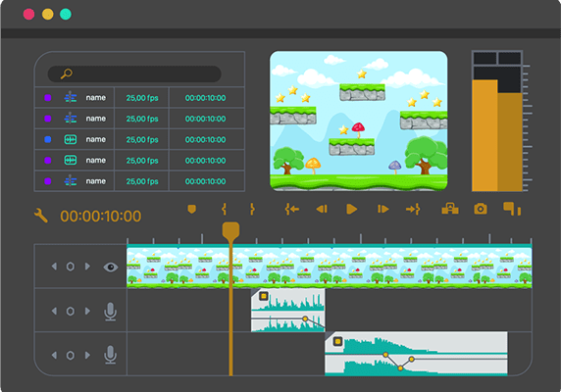Select the waveform icon in the fourth bin row

click(x=71, y=160)
